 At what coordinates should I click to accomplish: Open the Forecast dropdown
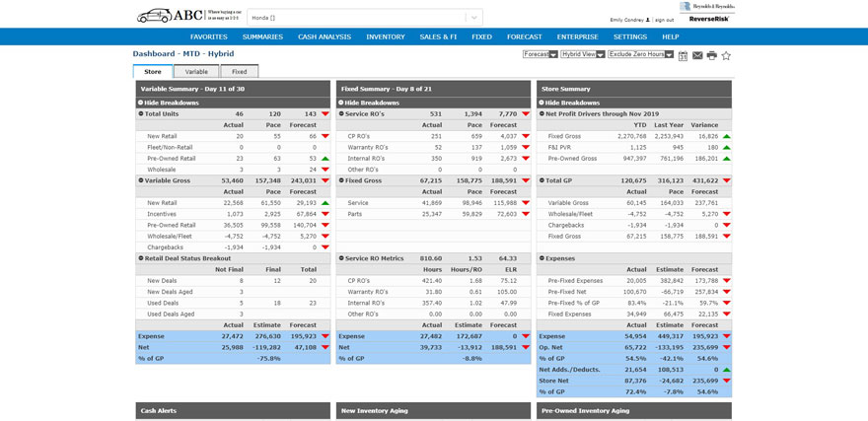point(540,54)
